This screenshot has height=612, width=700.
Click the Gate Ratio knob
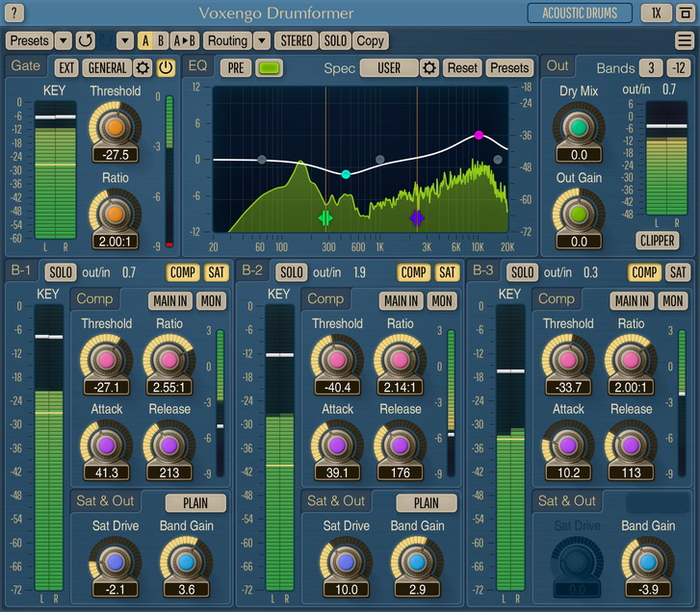click(x=116, y=215)
